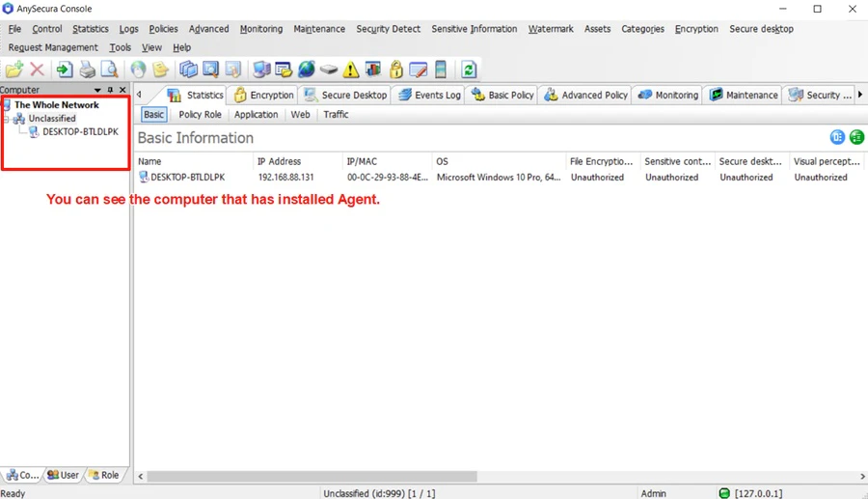Click the gray disk drive icon
868x499 pixels.
click(329, 69)
